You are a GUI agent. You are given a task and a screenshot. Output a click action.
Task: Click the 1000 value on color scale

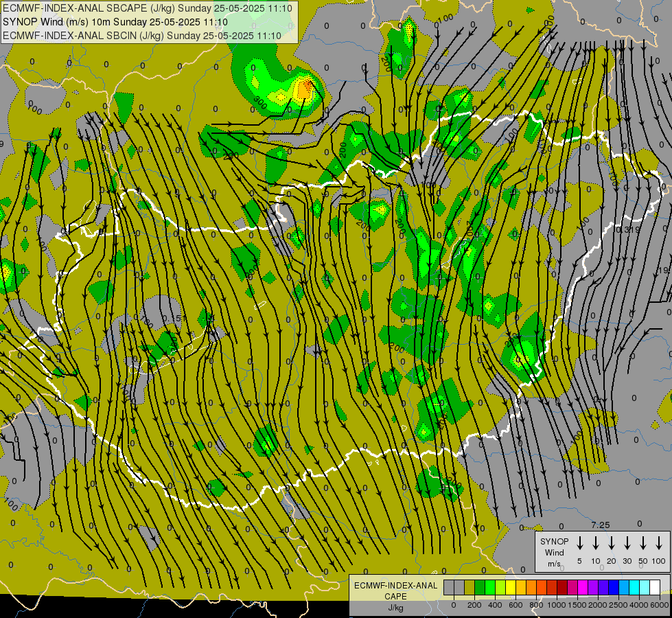(x=556, y=605)
